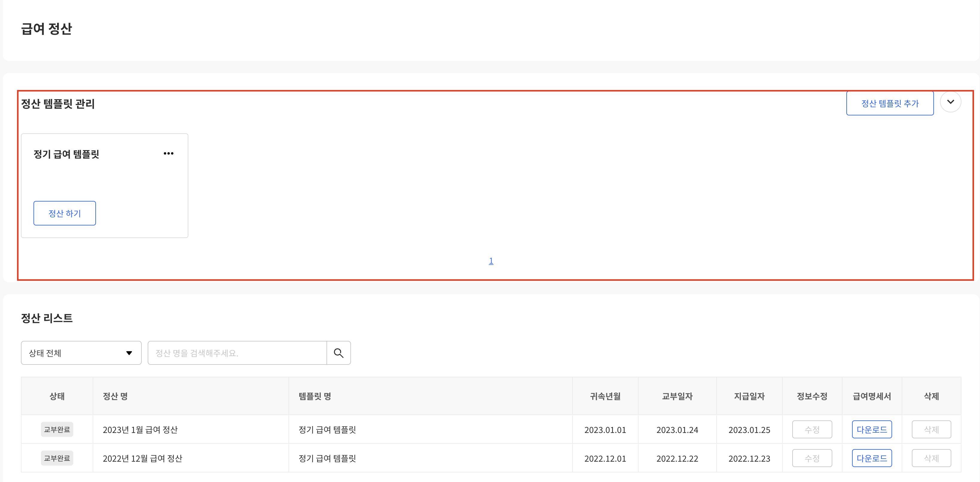Click 수정 for 2023년 1월 급여 정산
This screenshot has width=980, height=482.
coord(812,429)
